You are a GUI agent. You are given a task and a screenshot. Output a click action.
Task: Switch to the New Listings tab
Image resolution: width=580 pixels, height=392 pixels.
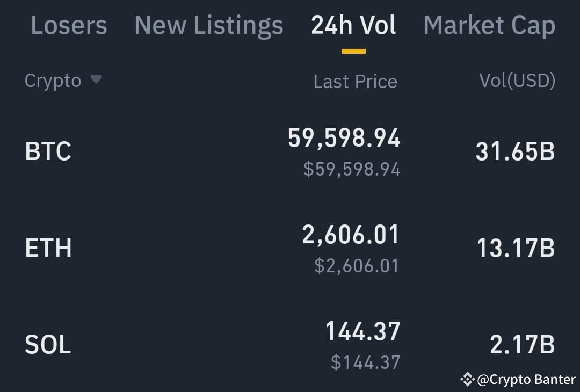(x=208, y=25)
